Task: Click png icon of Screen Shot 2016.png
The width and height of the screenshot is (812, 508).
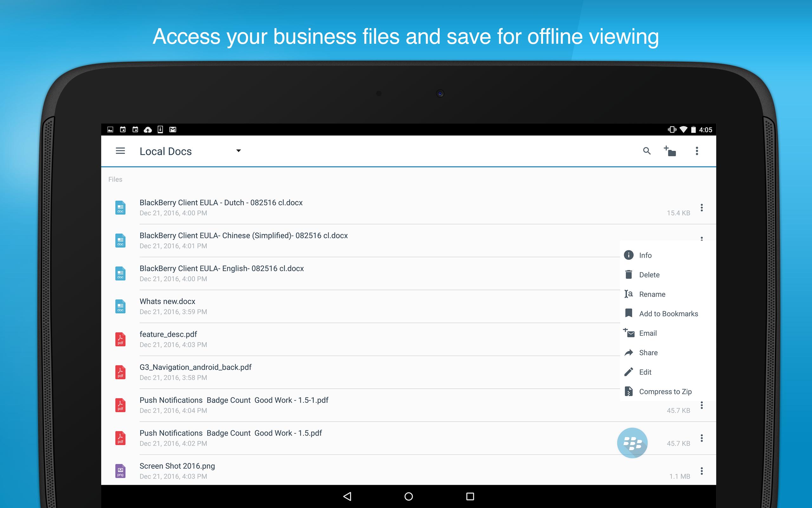Action: [120, 471]
